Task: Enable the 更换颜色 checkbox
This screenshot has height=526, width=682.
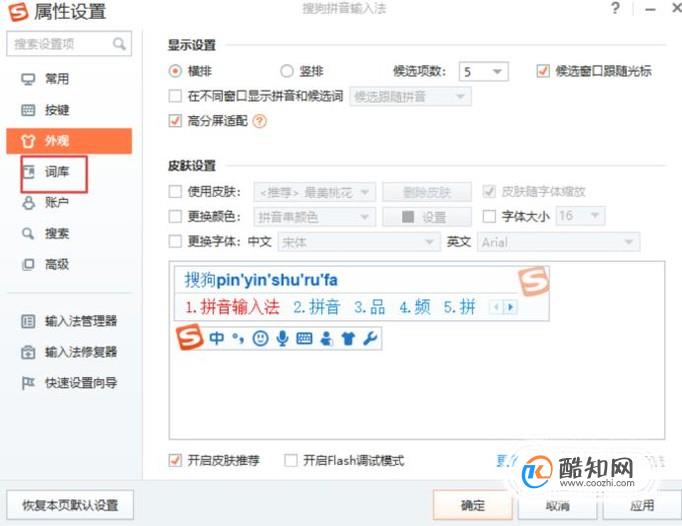Action: (x=175, y=216)
